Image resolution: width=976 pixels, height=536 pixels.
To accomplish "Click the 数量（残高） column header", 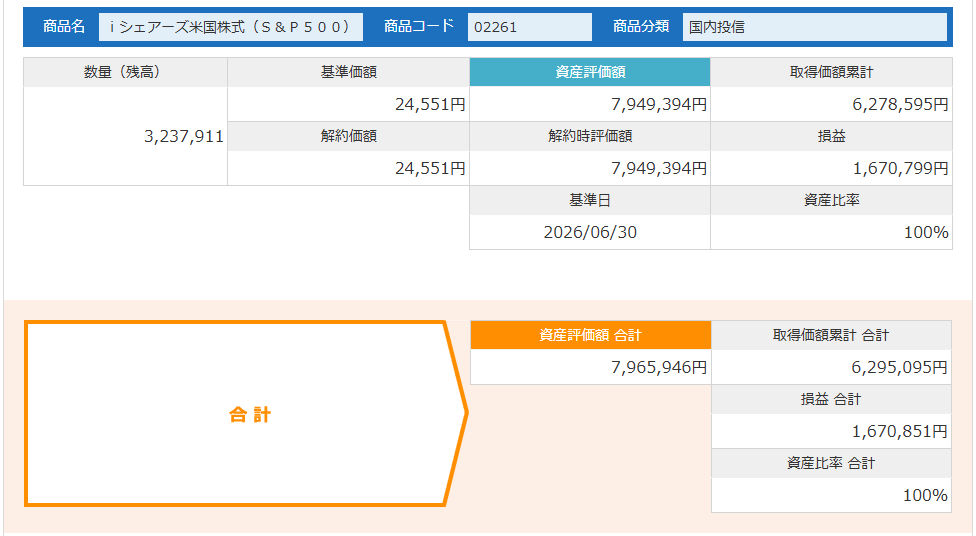I will click(125, 72).
